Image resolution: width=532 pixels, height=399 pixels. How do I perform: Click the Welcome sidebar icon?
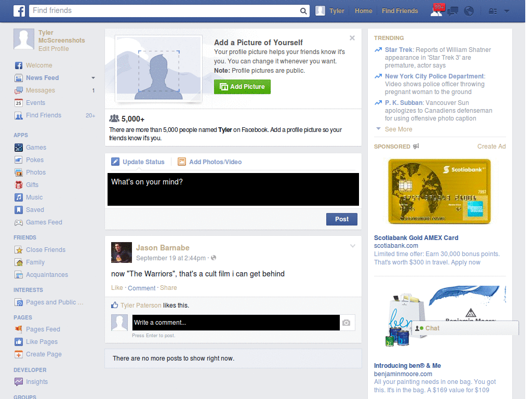(19, 65)
